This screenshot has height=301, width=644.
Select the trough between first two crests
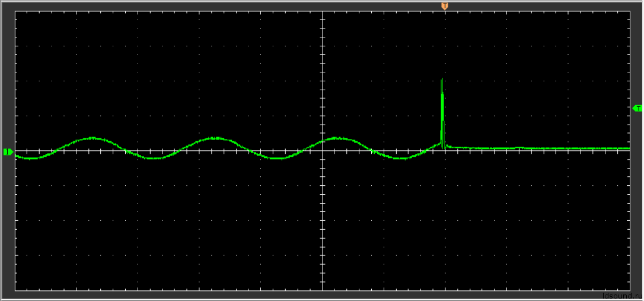pyautogui.click(x=153, y=159)
